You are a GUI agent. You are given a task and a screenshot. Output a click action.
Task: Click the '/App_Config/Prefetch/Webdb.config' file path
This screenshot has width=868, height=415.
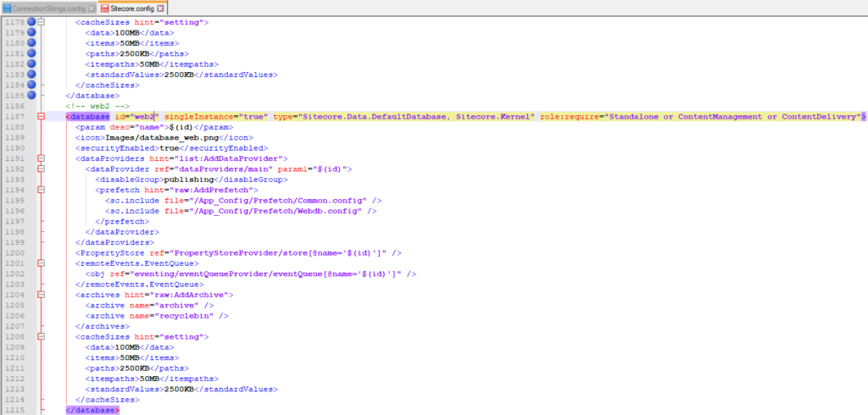pyautogui.click(x=274, y=212)
